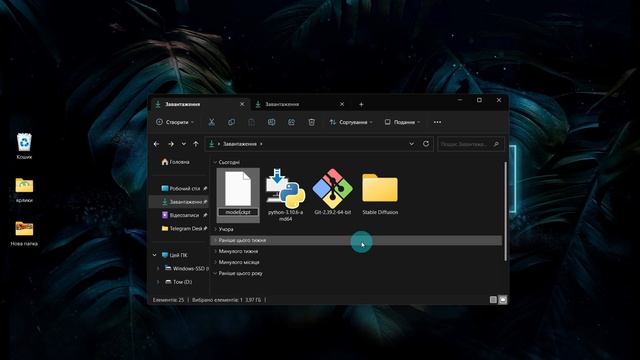Click the search magnifier icon
Image resolution: width=640 pixels, height=360 pixels.
point(496,144)
